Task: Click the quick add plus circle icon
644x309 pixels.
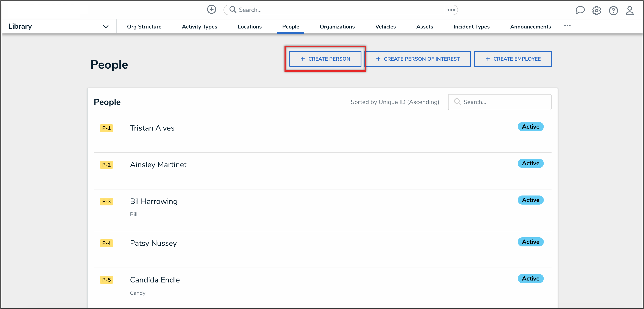Action: pyautogui.click(x=211, y=10)
